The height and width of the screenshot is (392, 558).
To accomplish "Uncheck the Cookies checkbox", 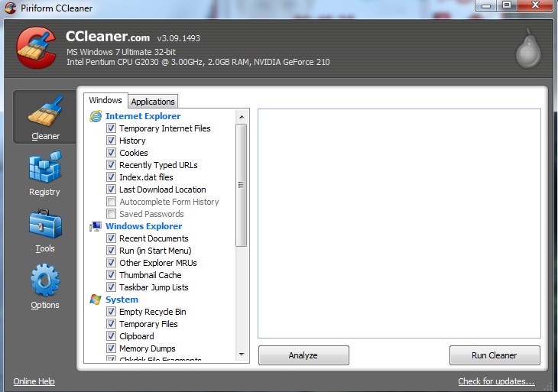I will [x=112, y=153].
